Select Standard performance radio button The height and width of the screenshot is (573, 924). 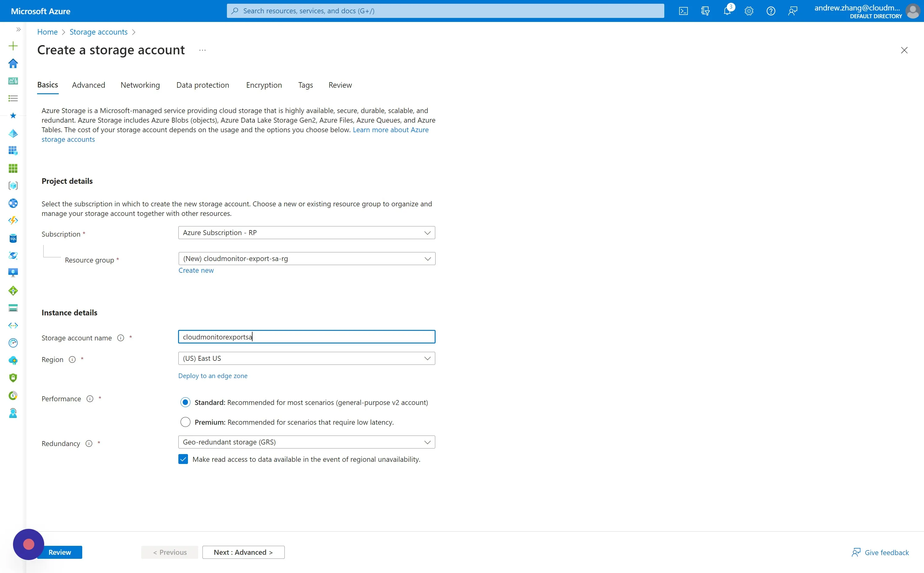[x=185, y=402]
